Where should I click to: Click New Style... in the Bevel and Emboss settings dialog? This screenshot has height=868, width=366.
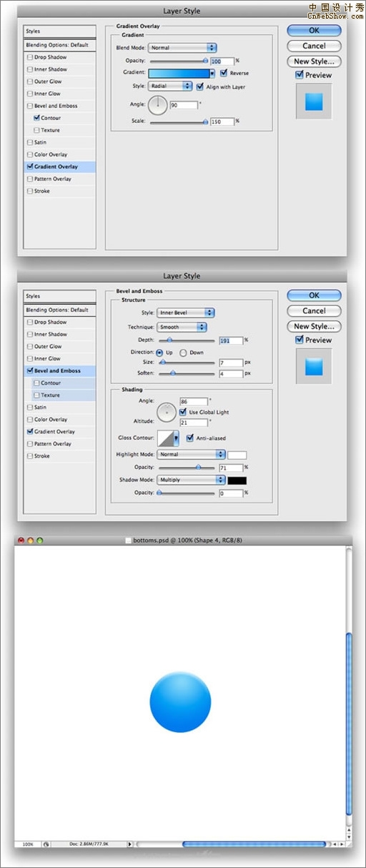314,326
